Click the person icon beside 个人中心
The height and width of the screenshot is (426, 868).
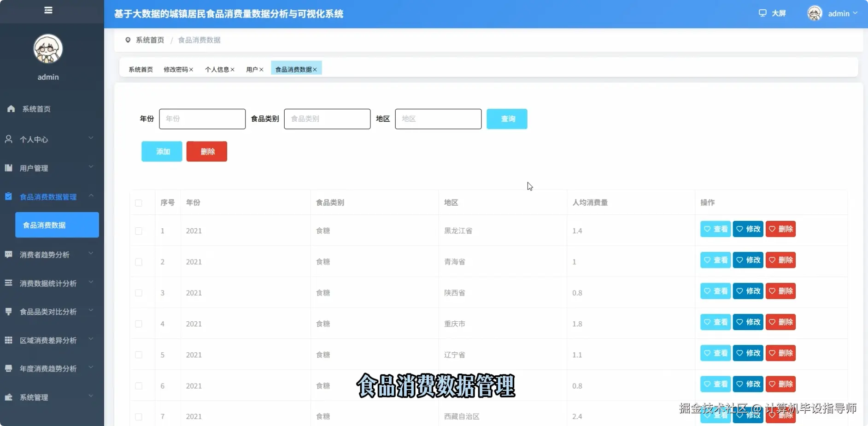coord(8,139)
